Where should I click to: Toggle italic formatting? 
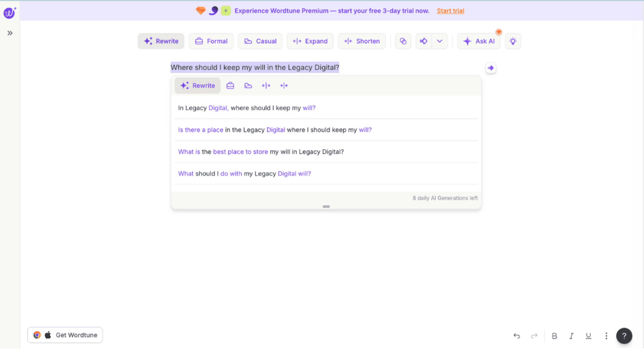pos(571,336)
